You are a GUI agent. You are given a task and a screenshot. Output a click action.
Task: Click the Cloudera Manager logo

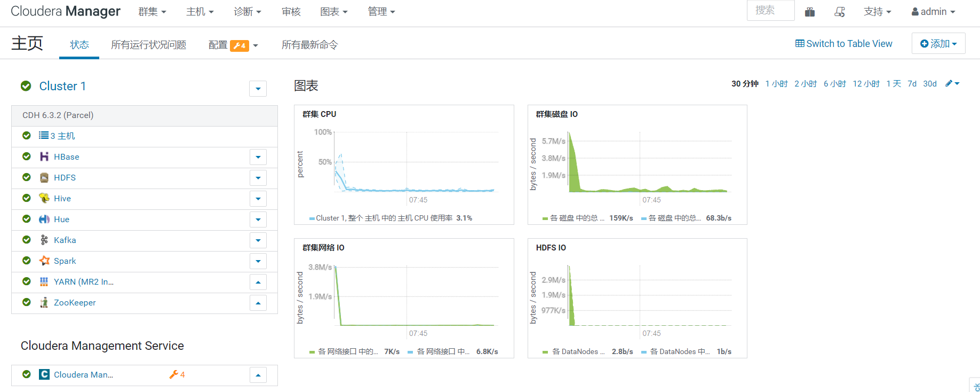(x=66, y=11)
